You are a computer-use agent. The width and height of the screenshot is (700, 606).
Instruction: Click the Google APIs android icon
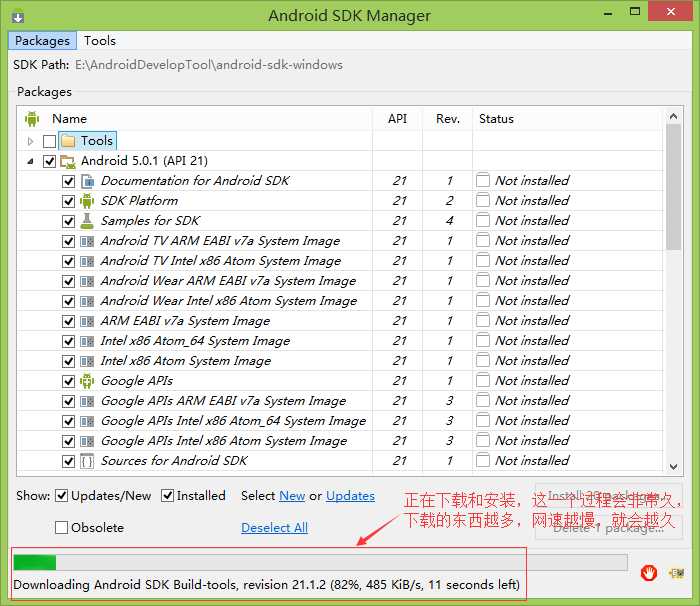[x=88, y=381]
